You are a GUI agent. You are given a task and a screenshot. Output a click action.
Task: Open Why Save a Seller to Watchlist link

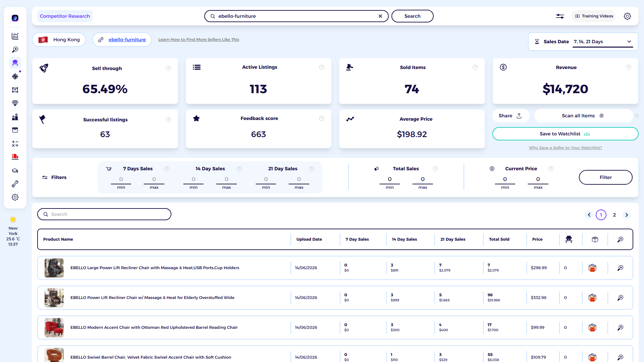click(565, 148)
